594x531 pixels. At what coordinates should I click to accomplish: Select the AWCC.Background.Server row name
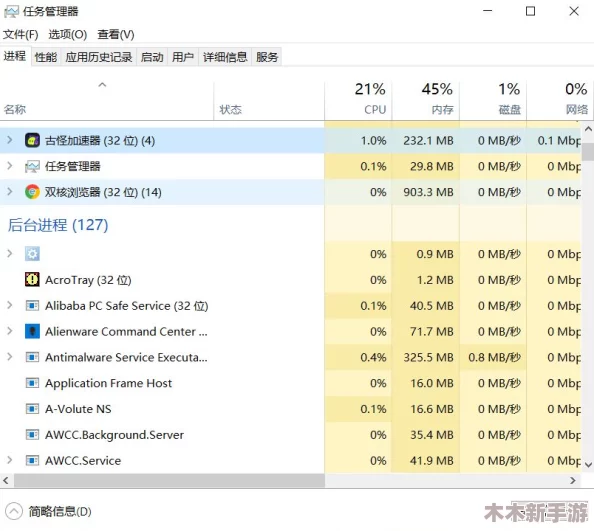coord(114,435)
